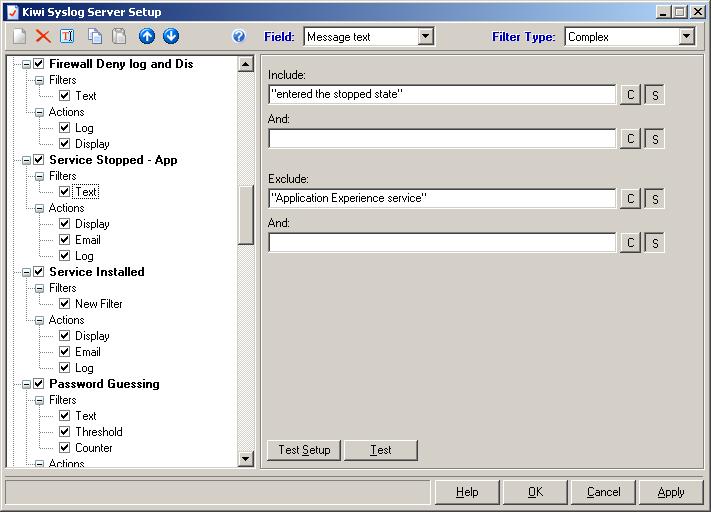Select Log action under Firewall Deny rule
This screenshot has width=711, height=512.
tap(84, 128)
